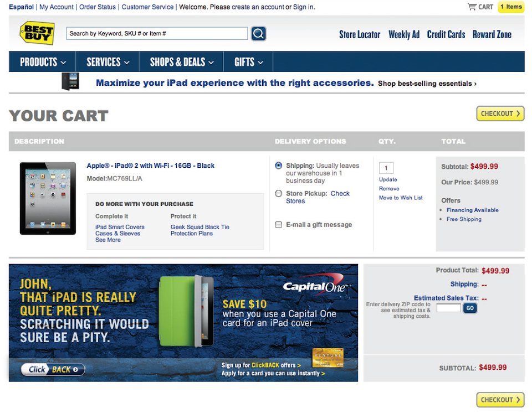Click the Best Buy logo
The image size is (532, 413).
click(37, 33)
